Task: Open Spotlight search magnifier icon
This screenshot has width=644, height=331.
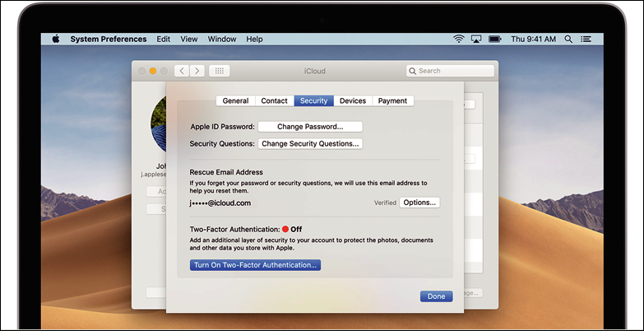Action: (568, 39)
